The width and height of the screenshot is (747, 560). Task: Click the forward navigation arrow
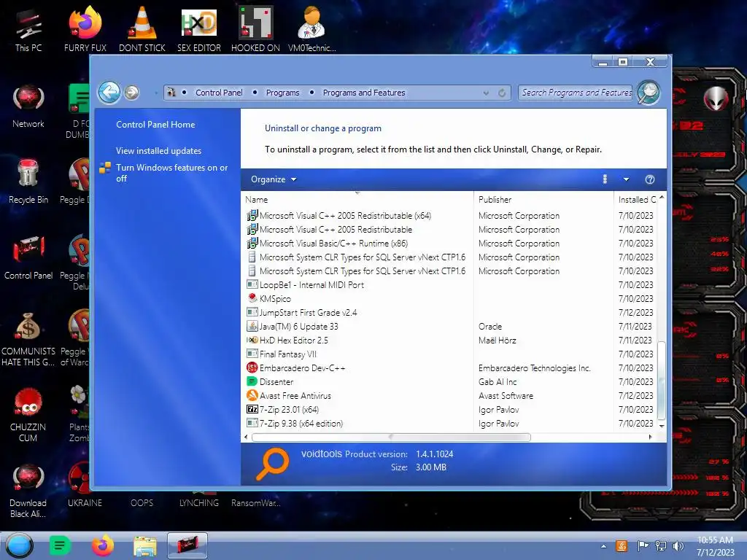(x=131, y=93)
